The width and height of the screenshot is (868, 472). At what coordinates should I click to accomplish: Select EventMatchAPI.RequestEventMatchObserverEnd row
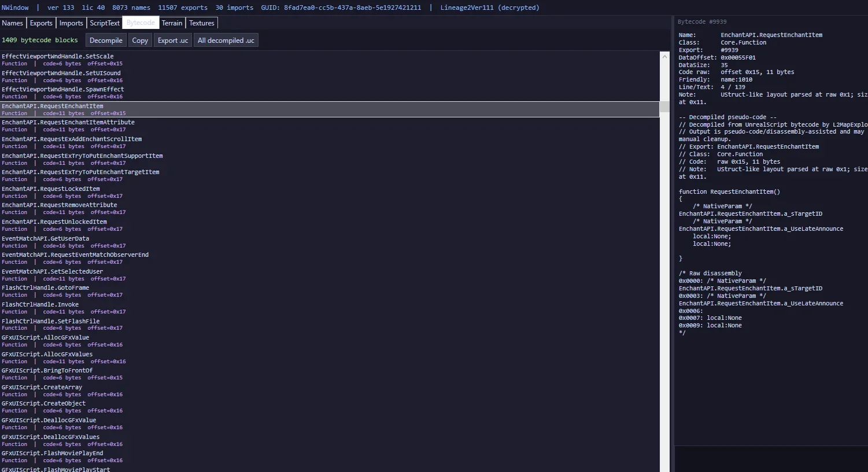click(x=330, y=259)
